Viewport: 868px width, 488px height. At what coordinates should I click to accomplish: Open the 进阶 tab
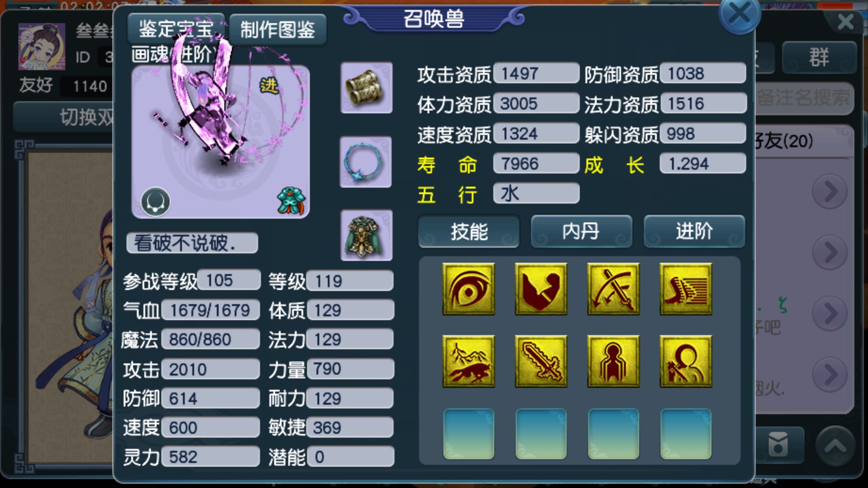coord(694,231)
